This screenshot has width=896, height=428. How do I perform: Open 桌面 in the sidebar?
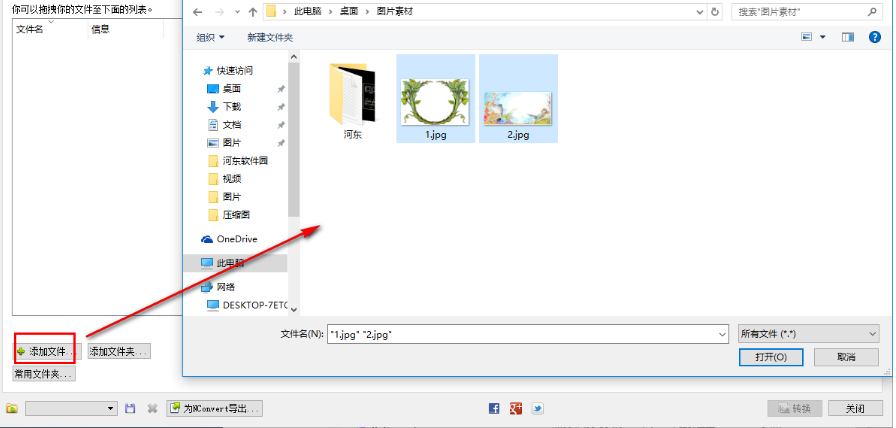tap(231, 89)
